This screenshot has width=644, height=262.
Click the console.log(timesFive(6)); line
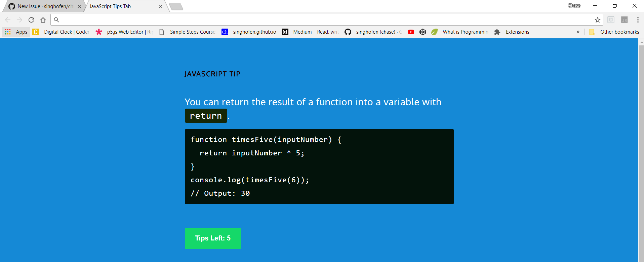point(250,180)
